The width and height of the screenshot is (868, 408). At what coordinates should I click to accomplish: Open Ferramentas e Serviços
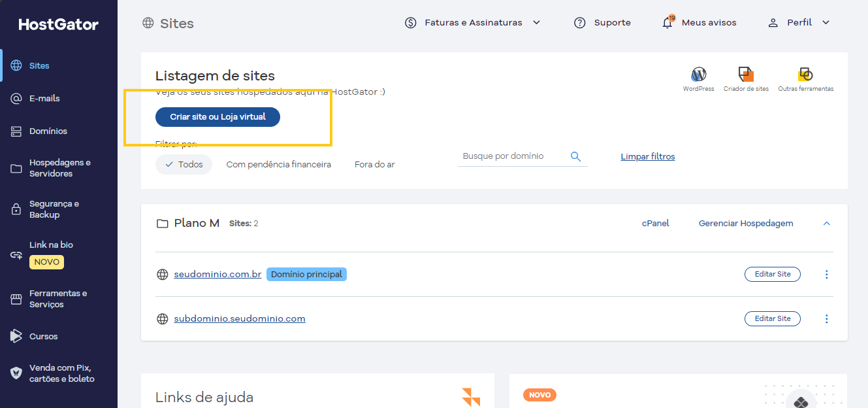coord(59,299)
